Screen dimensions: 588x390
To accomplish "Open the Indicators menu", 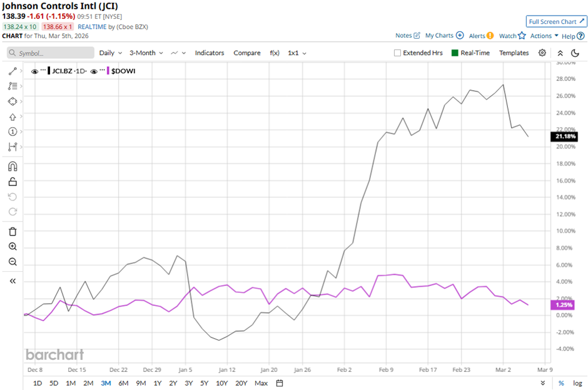I will (210, 53).
